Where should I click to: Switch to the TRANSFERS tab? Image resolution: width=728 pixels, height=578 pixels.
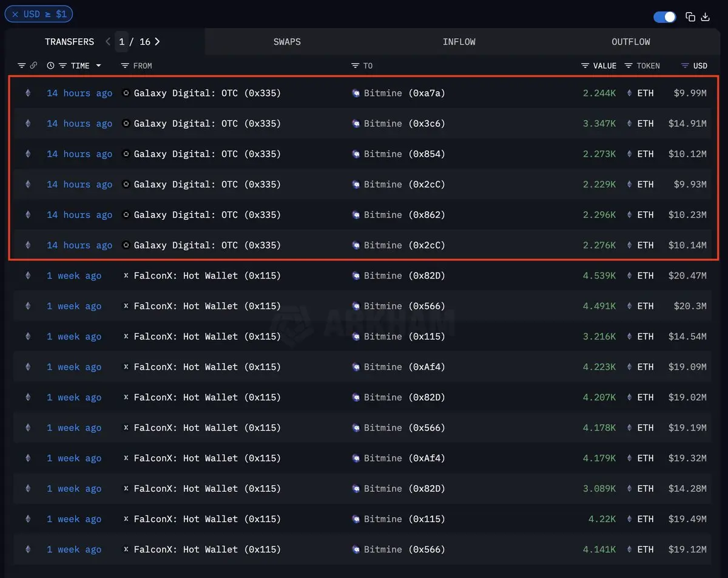[x=69, y=42]
